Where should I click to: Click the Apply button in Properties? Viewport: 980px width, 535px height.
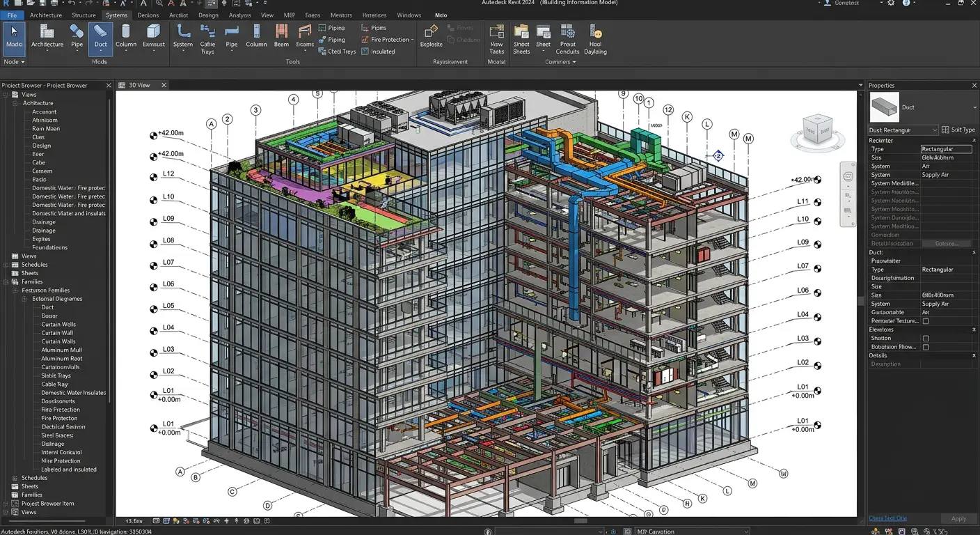pos(958,518)
